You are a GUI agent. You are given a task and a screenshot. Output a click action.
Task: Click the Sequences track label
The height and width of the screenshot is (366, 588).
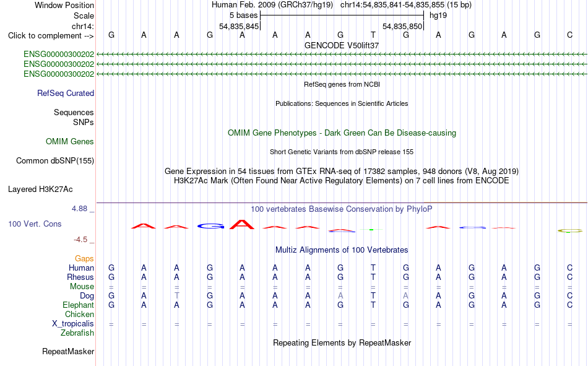[74, 112]
